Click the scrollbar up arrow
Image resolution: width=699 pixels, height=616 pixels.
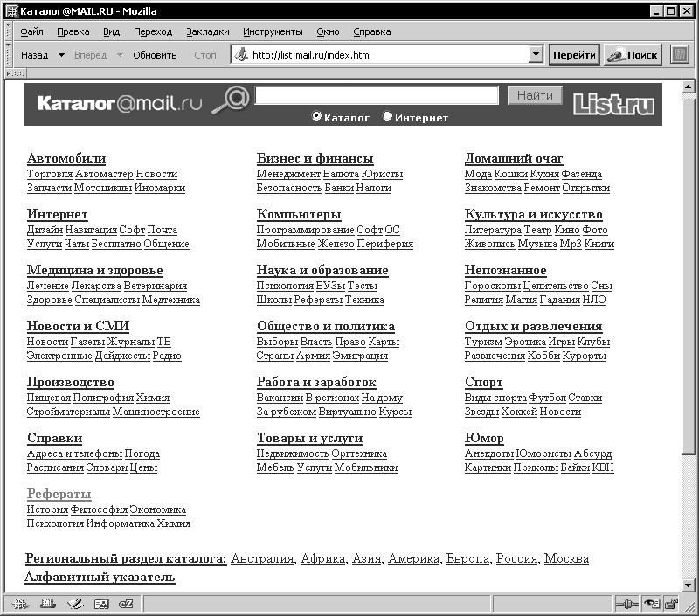click(688, 87)
